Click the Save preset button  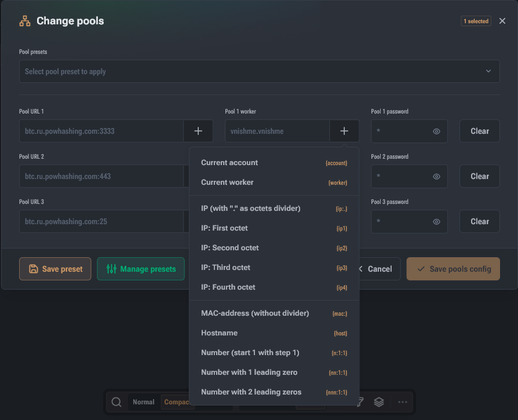55,269
